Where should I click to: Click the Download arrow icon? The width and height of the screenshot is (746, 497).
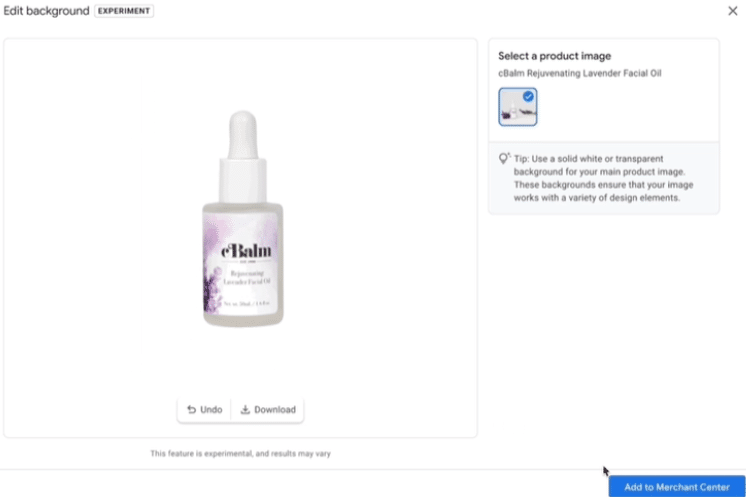(x=245, y=409)
